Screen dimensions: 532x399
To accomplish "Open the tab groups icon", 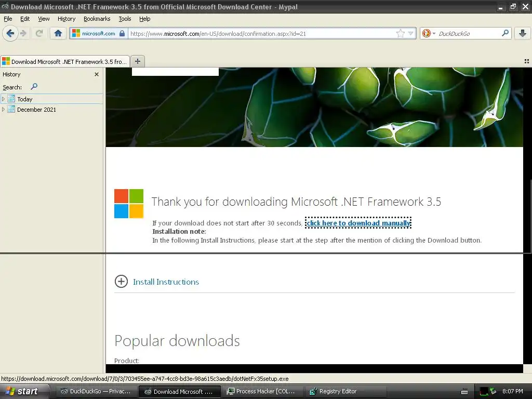I will (x=527, y=61).
